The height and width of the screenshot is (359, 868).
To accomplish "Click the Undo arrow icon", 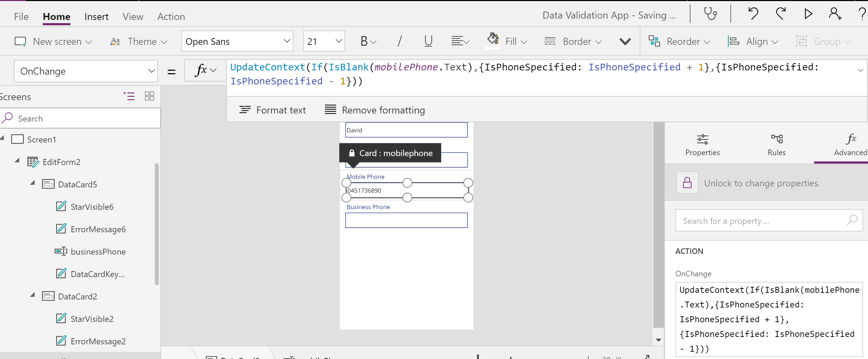I will pos(753,14).
